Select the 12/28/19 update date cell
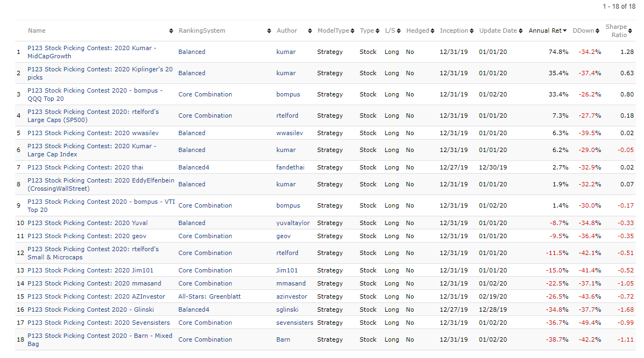 493,310
